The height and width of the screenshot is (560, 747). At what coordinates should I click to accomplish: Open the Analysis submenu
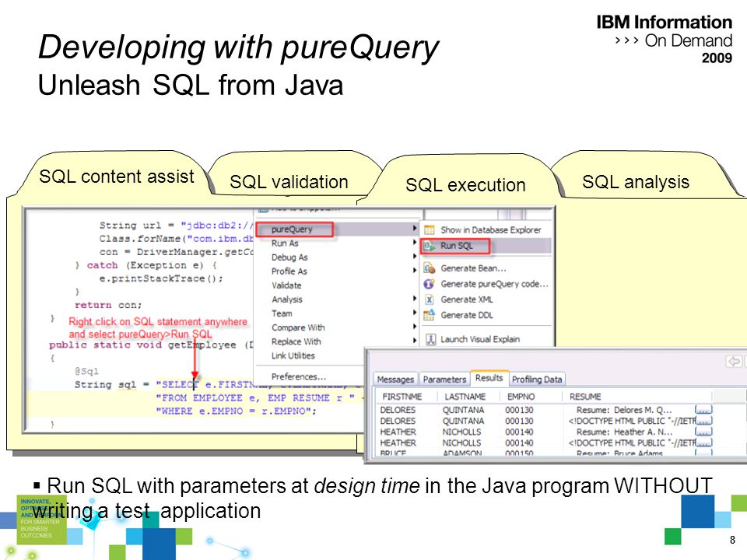pos(287,299)
